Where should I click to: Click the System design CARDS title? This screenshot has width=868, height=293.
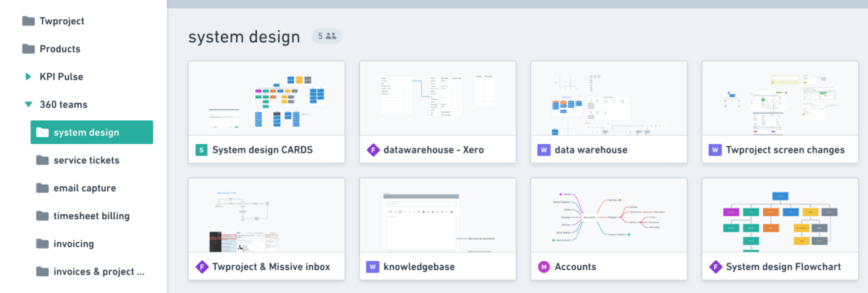click(x=263, y=150)
